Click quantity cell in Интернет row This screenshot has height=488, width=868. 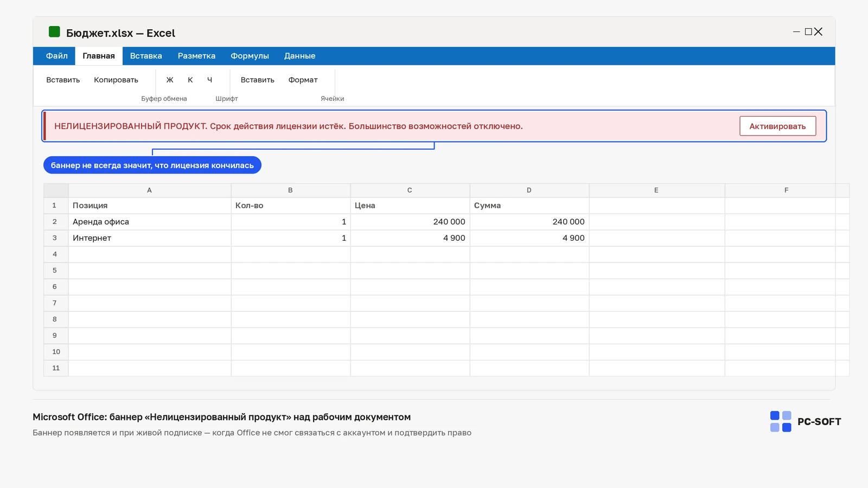(x=291, y=238)
